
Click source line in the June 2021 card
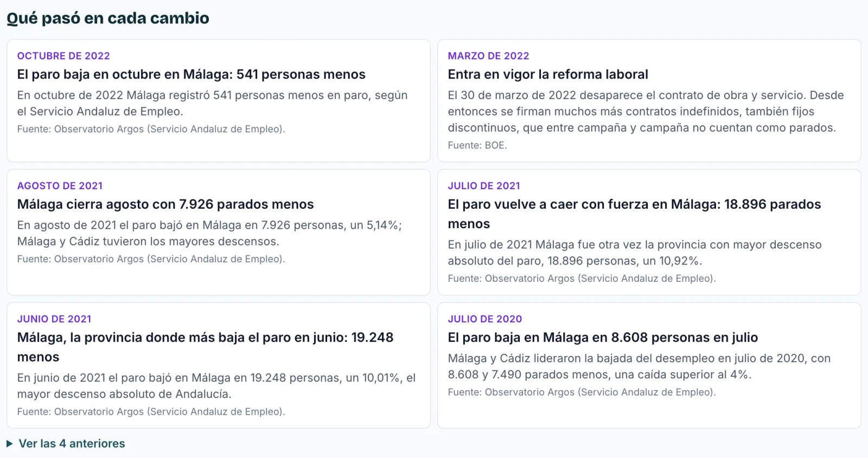point(151,412)
